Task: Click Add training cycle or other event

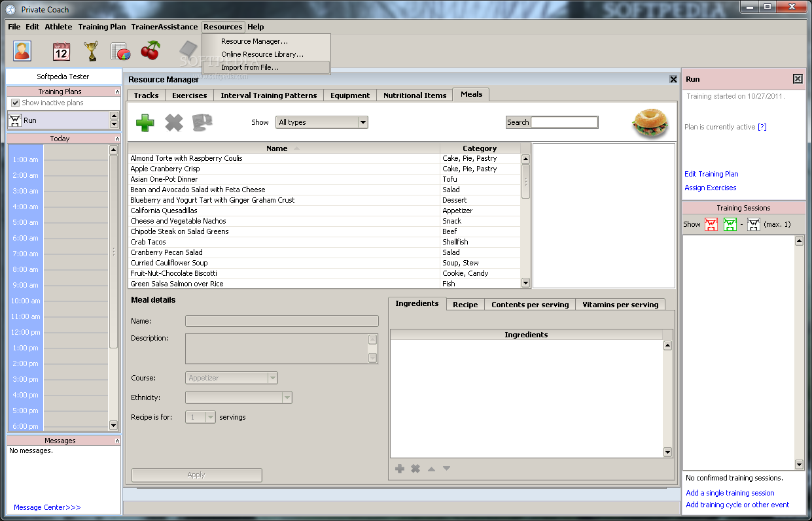Action: click(737, 505)
